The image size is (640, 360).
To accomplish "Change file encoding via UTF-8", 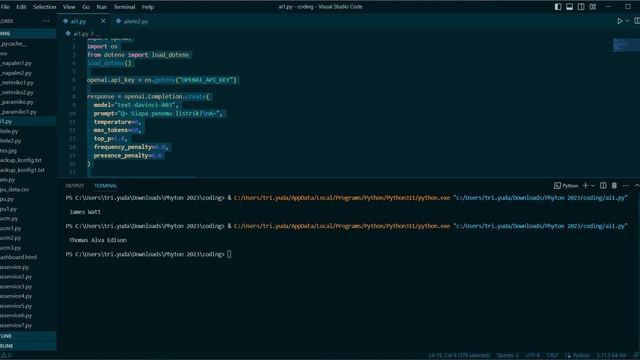I will (532, 356).
